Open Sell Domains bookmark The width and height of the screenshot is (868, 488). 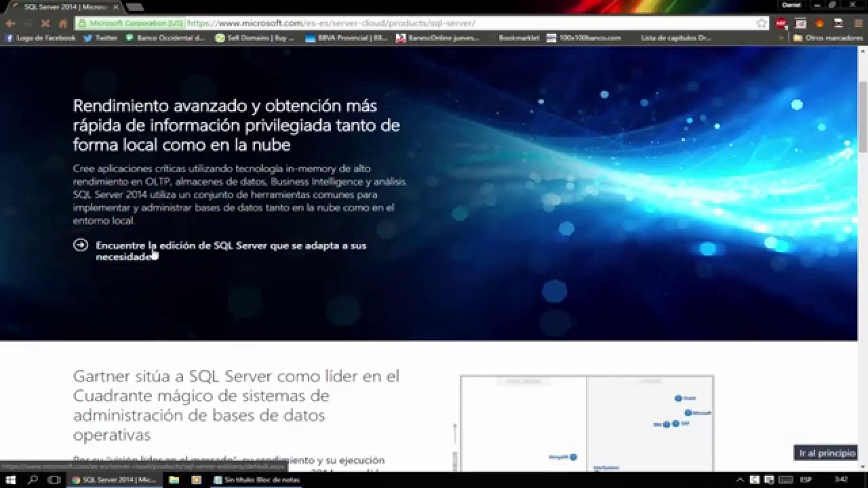point(255,38)
